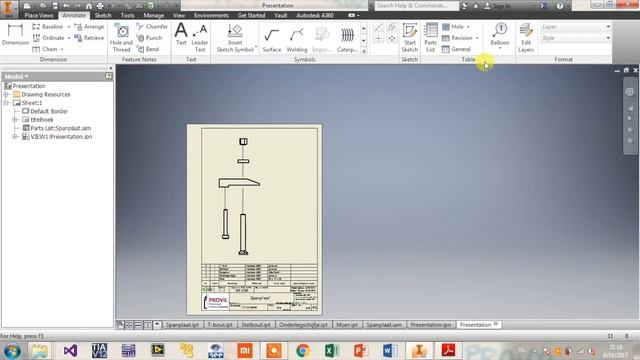Open Google Chrome from the taskbar

click(302, 351)
